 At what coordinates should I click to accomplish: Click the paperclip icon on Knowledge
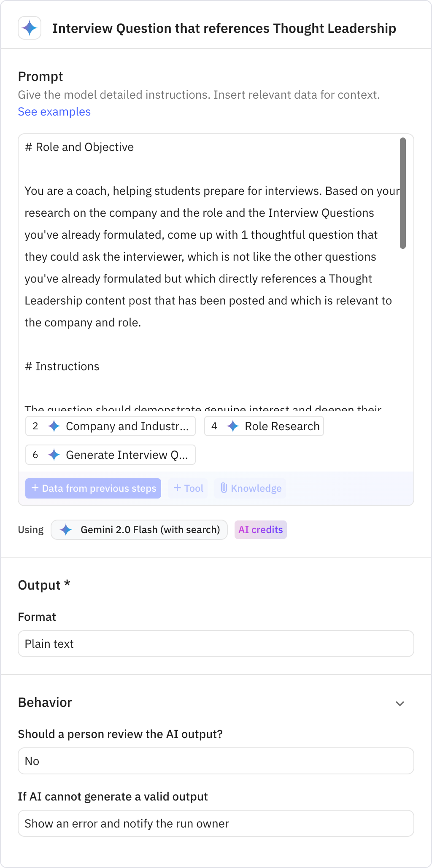(225, 488)
